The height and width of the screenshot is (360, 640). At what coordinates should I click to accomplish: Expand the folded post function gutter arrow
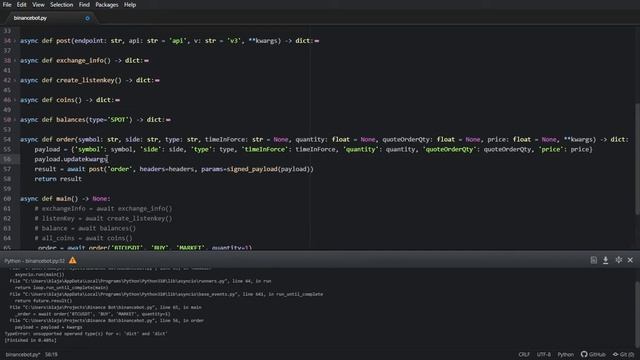click(x=15, y=41)
